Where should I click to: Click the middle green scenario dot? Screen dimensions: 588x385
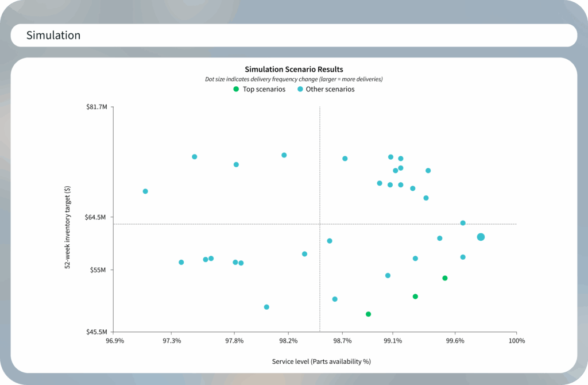point(415,296)
